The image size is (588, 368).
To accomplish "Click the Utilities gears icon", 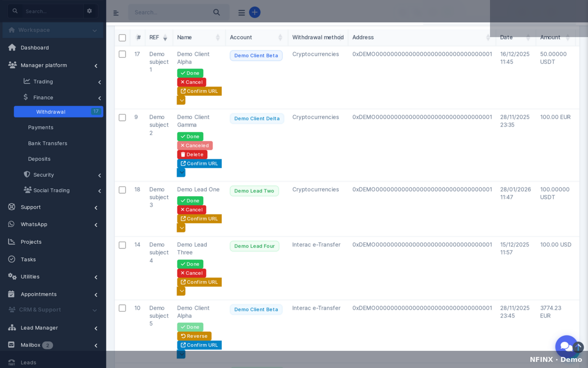I will 12,276.
